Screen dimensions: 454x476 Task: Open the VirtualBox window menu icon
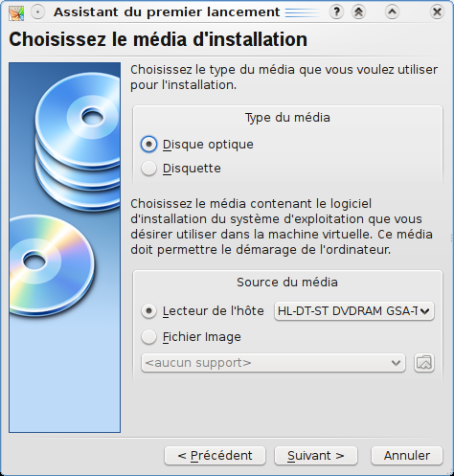coord(16,12)
